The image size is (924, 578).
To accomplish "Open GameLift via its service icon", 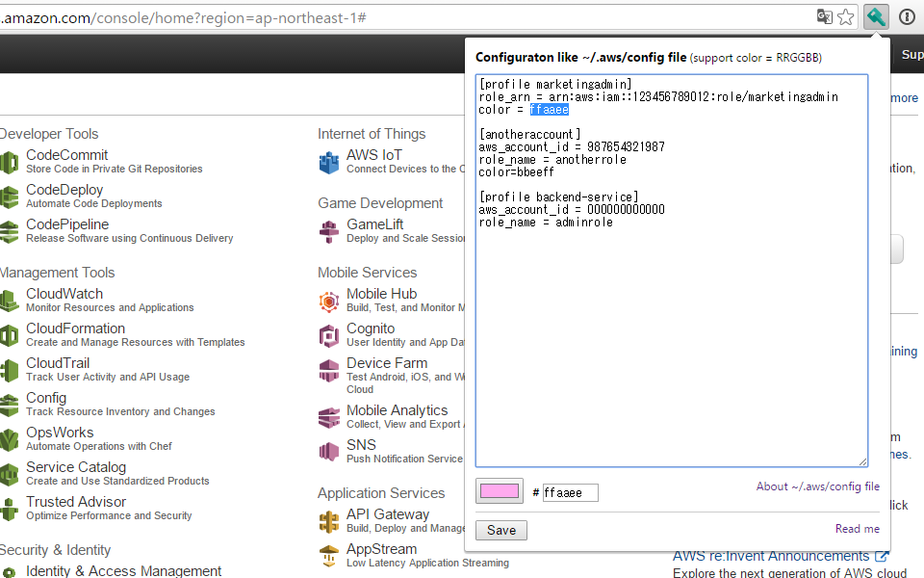I will click(327, 230).
